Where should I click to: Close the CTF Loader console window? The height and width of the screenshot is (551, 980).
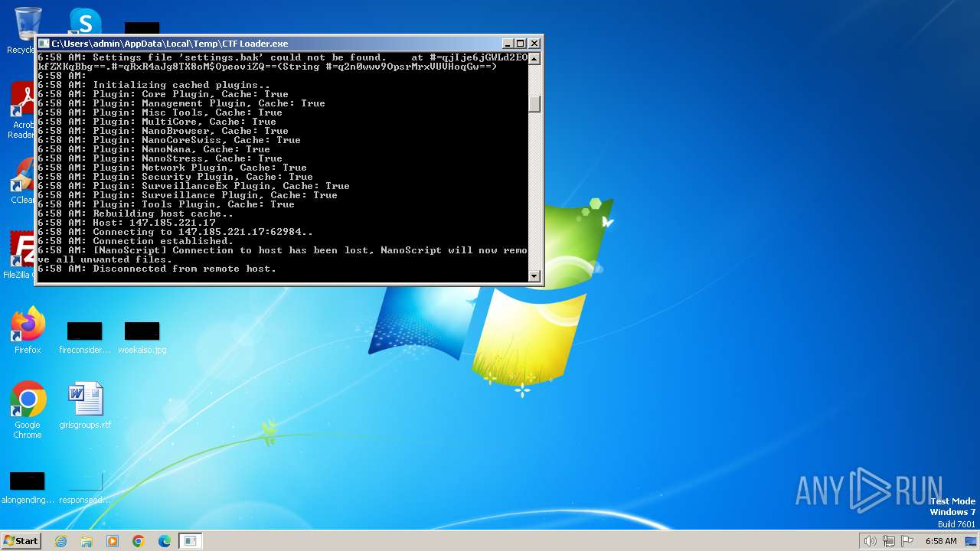[x=534, y=44]
